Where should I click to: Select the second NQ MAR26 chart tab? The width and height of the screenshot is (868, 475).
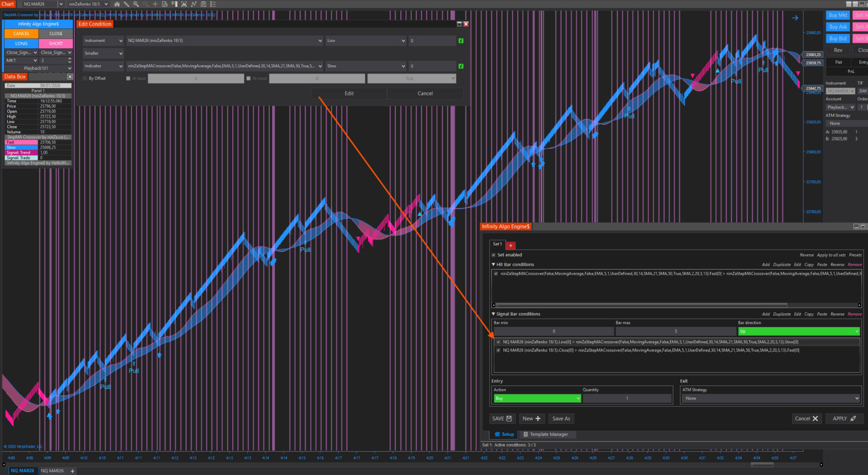click(x=52, y=470)
